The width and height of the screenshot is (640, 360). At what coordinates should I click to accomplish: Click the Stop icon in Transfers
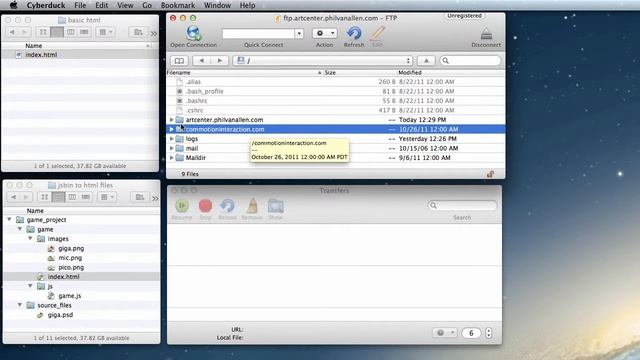[205, 206]
